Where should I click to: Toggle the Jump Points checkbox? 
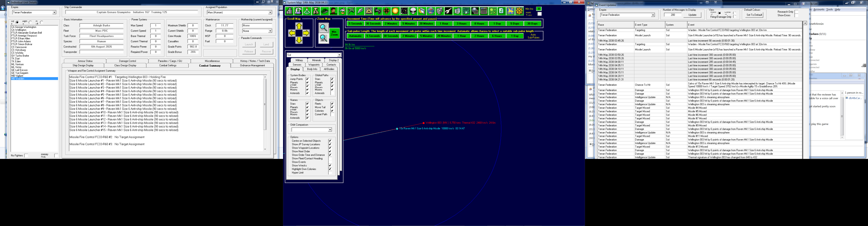(307, 79)
